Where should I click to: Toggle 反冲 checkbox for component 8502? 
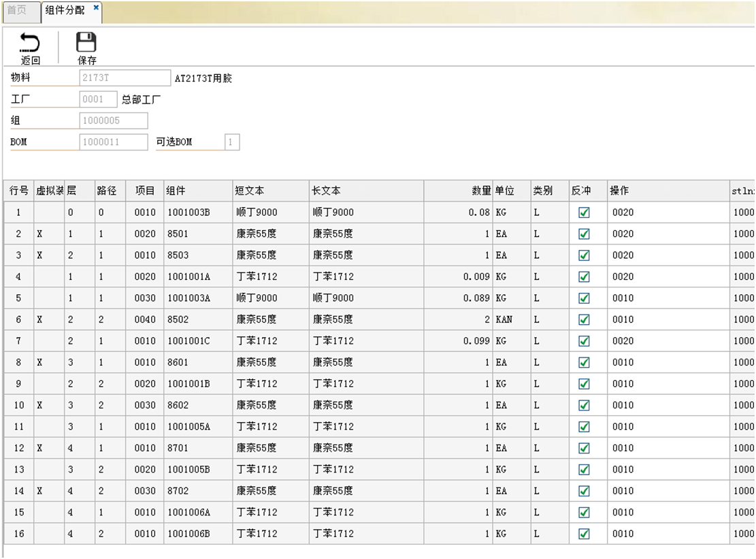tap(584, 319)
